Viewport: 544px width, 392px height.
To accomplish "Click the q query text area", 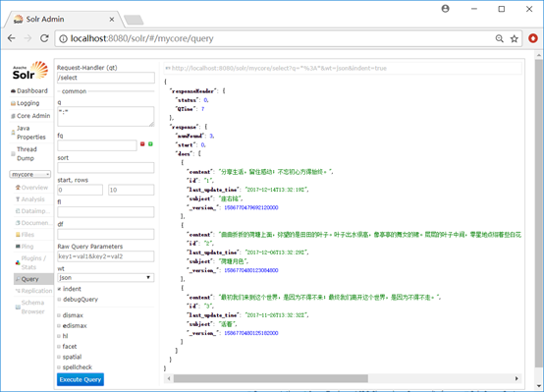I will [x=106, y=116].
